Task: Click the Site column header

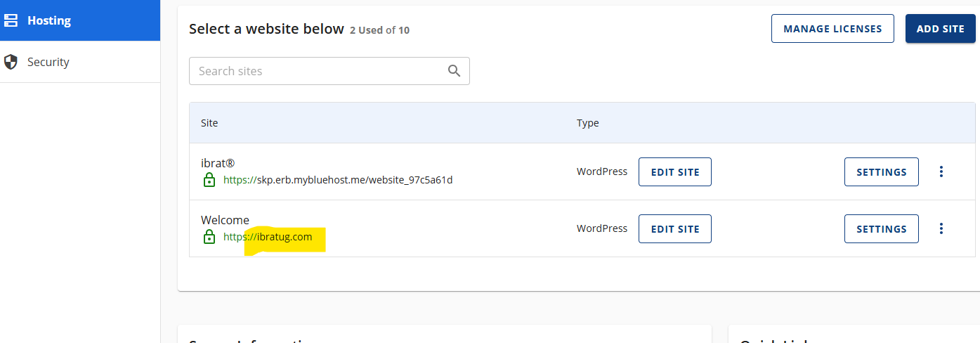Action: tap(209, 123)
